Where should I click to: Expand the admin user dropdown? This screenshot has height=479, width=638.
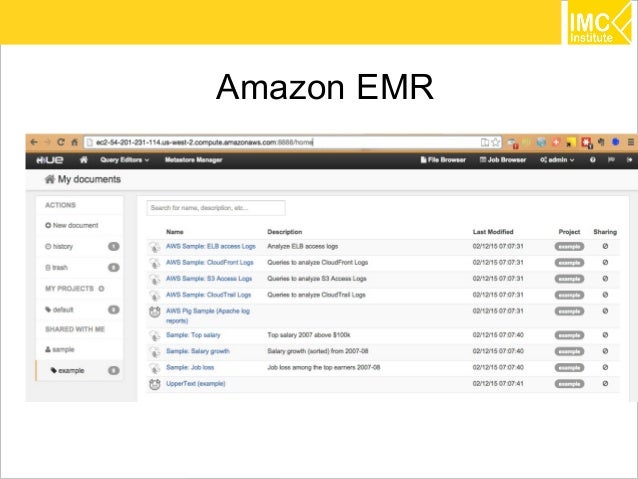click(557, 160)
